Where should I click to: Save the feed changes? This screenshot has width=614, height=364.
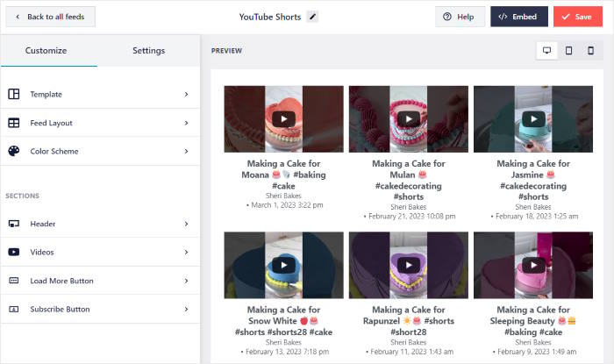[x=577, y=17]
